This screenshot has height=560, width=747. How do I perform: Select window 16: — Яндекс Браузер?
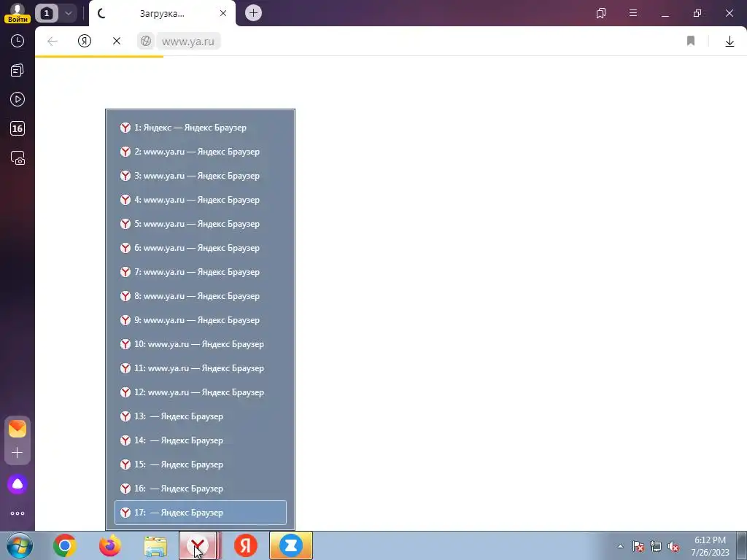(x=201, y=488)
